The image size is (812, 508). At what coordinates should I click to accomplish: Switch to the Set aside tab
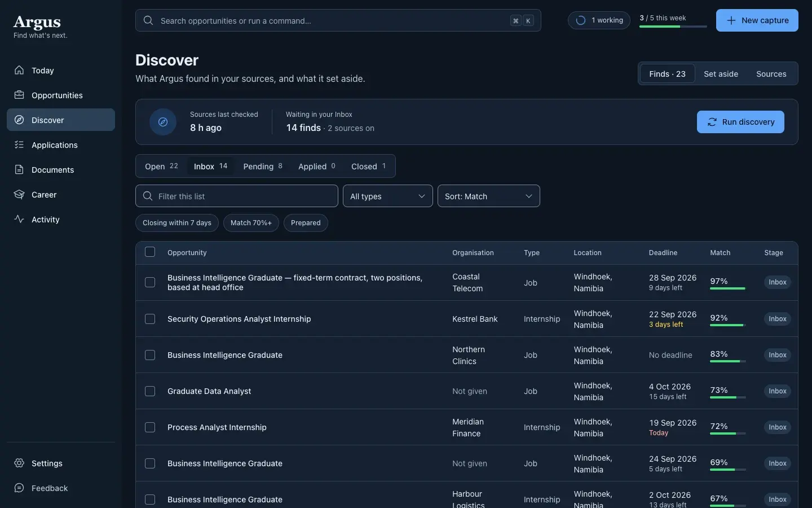[x=721, y=73]
